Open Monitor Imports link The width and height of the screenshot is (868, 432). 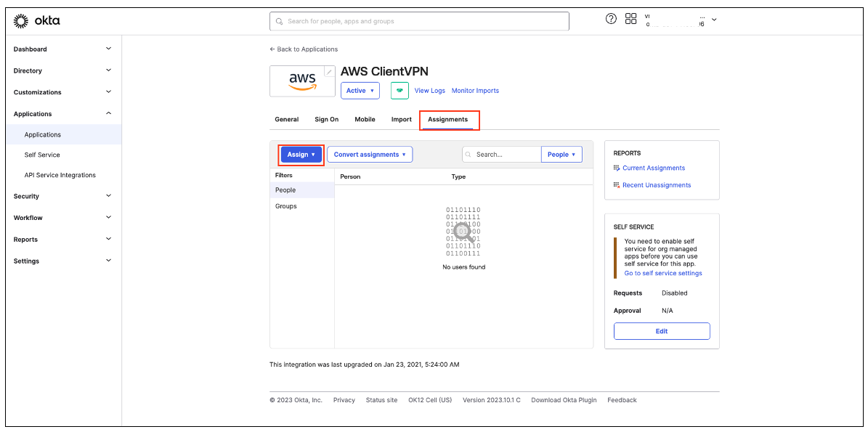coord(475,90)
